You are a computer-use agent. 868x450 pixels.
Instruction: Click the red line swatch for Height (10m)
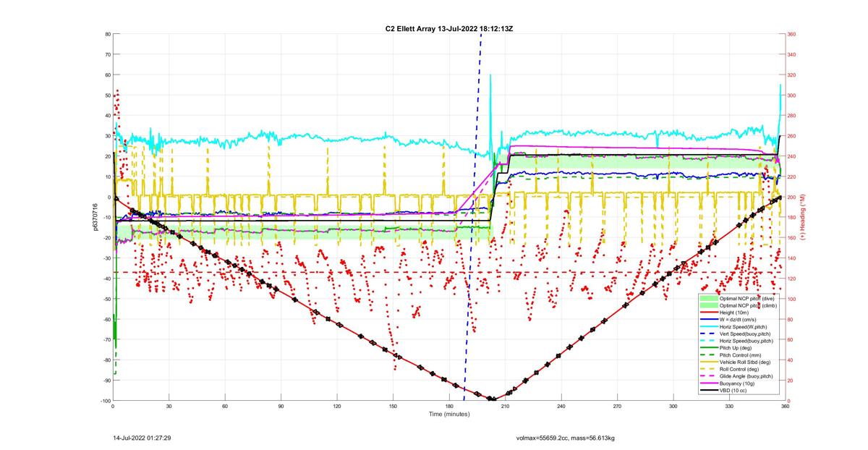[x=709, y=313]
